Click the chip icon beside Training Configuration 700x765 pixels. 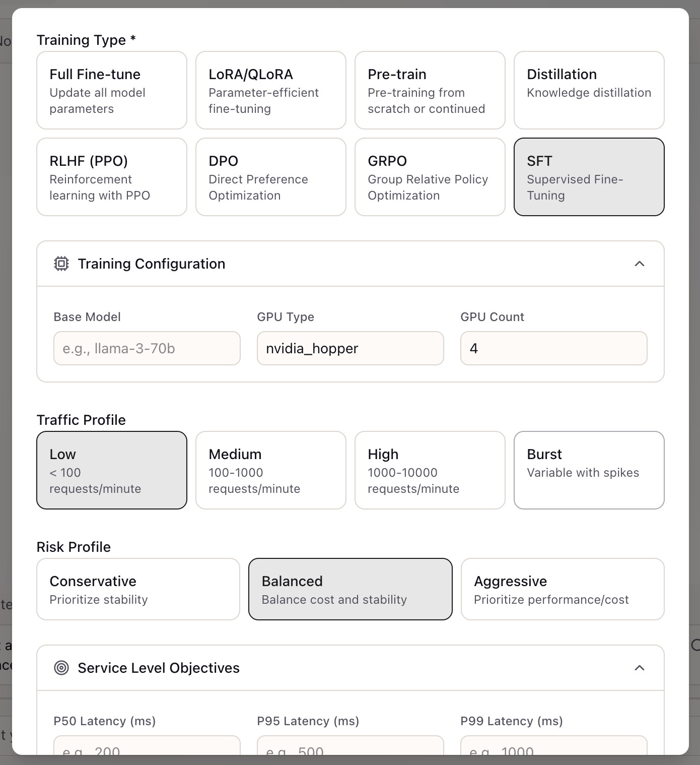(61, 264)
